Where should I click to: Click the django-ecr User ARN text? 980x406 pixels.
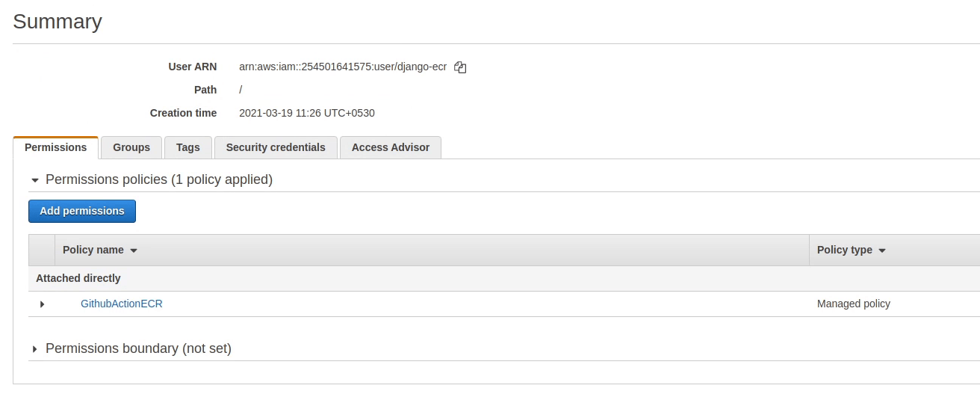(x=343, y=67)
